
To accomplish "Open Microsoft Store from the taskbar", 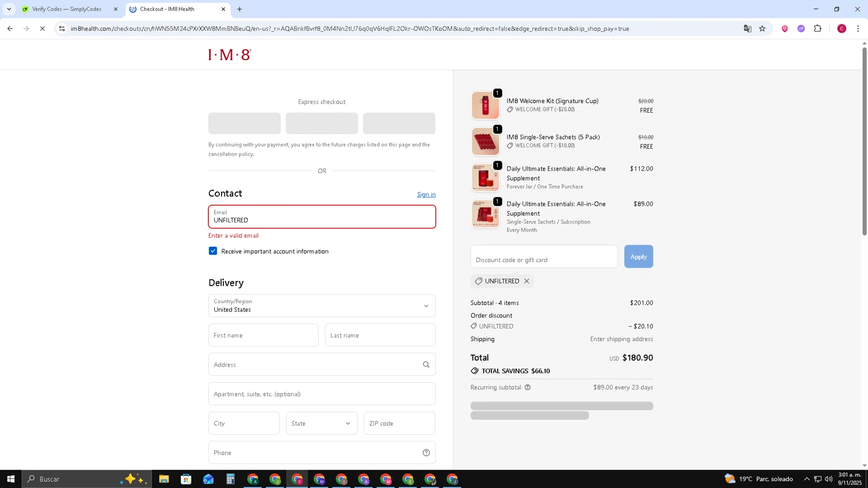I will pos(186,479).
